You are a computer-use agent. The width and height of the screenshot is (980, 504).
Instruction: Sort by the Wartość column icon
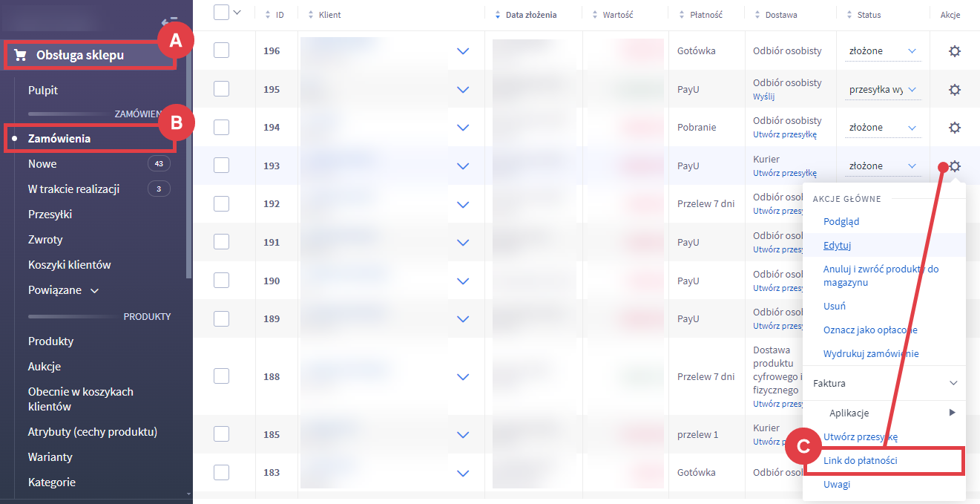pyautogui.click(x=596, y=15)
